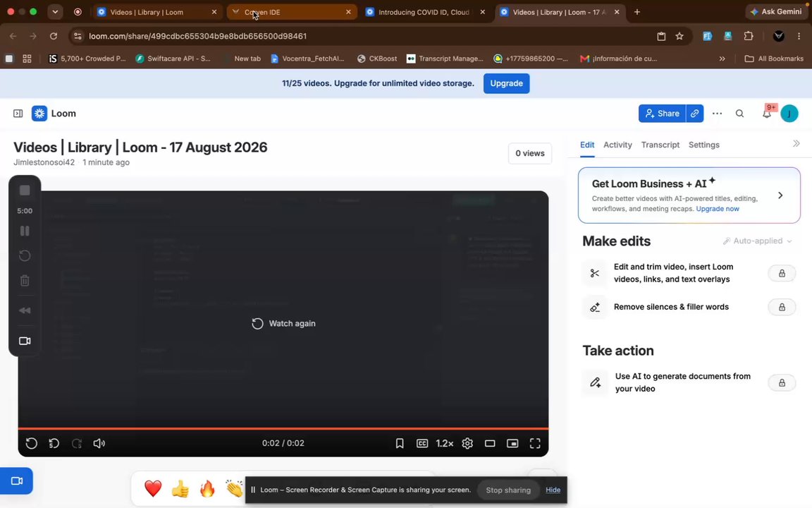The image size is (812, 508).
Task: Switch to the Coven IDE browser tab
Action: 292,12
